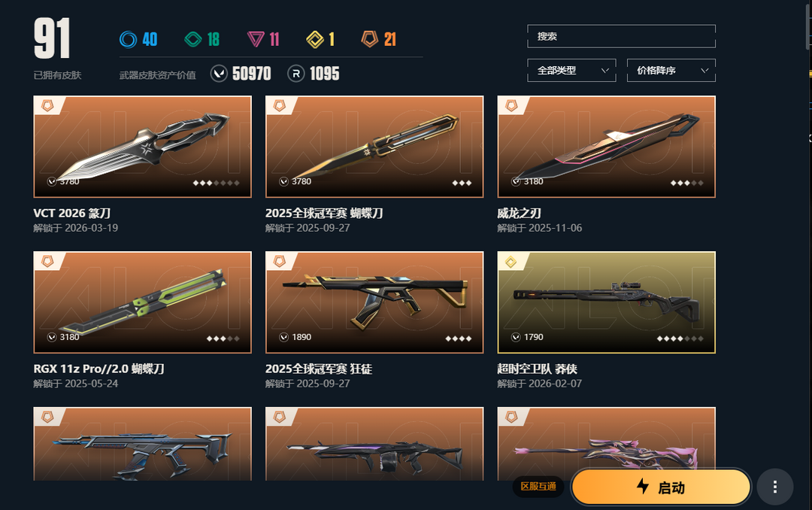Select the VCT 2026 篆刀 skin card

pos(142,147)
